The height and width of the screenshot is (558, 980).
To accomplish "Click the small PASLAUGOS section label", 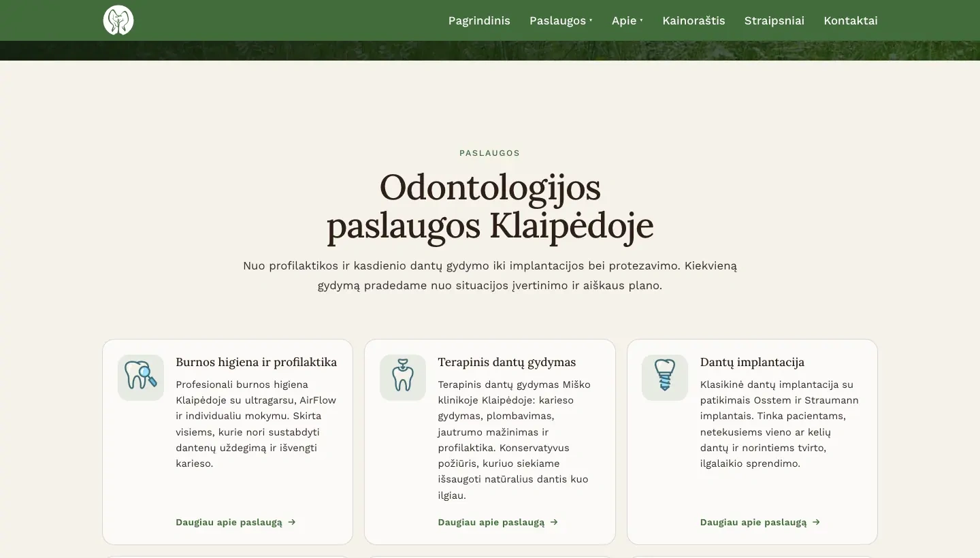I will (x=490, y=153).
